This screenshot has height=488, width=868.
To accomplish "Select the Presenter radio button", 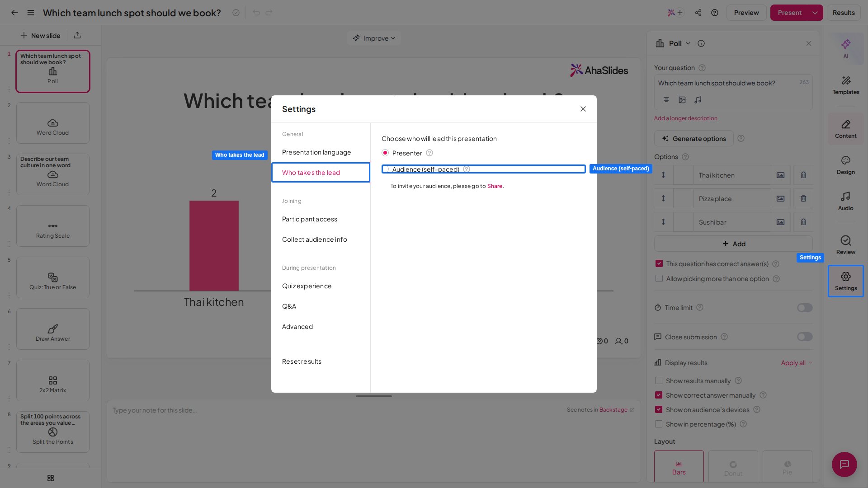I will point(385,153).
